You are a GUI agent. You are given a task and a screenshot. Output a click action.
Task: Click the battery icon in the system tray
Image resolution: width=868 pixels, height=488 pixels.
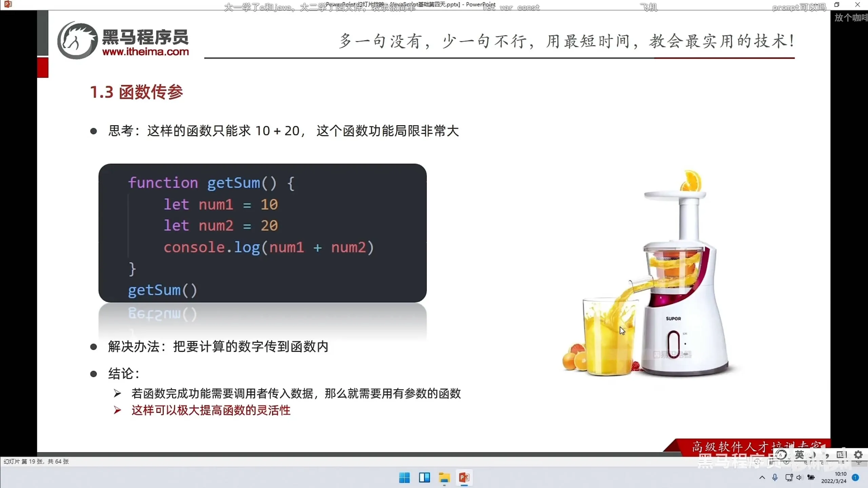pyautogui.click(x=811, y=477)
